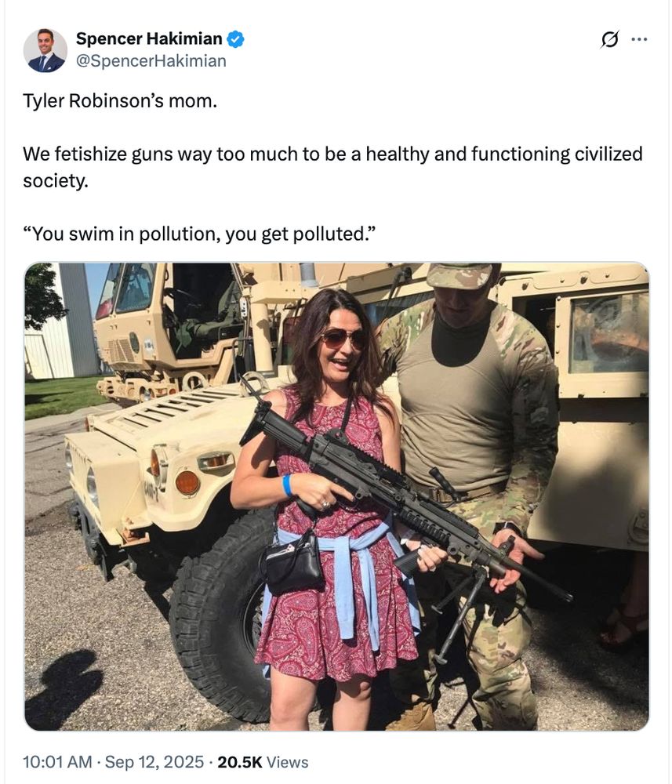This screenshot has height=784, width=672.
Task: Open the three-dot more options menu
Action: point(639,39)
